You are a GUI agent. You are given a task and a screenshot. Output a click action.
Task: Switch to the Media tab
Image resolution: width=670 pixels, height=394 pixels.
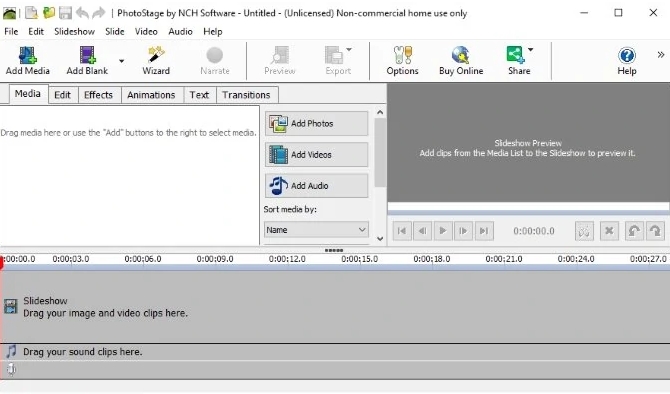pyautogui.click(x=28, y=94)
